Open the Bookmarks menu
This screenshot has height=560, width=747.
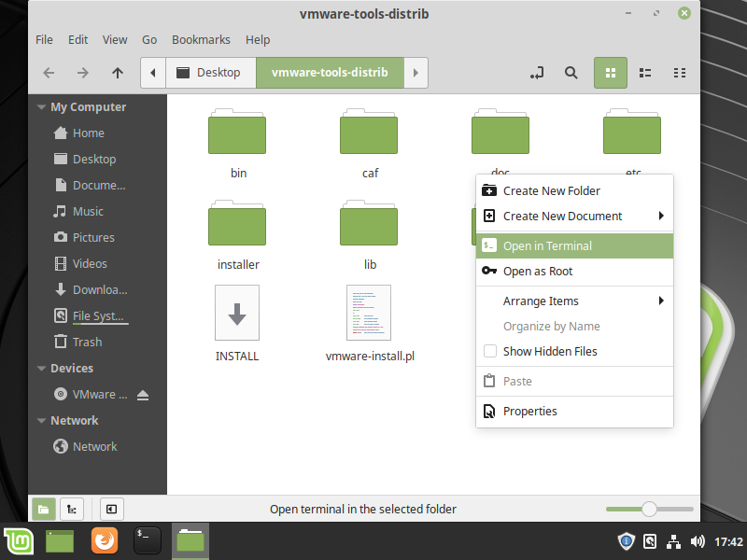point(201,39)
